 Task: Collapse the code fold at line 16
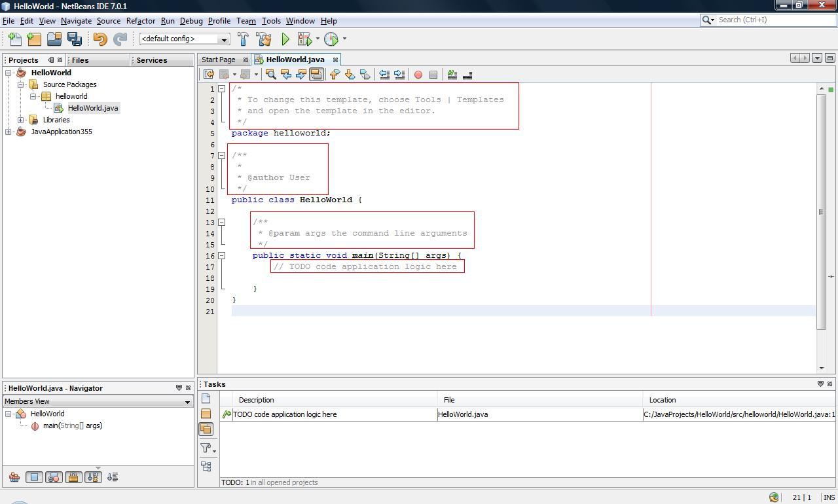(x=222, y=256)
